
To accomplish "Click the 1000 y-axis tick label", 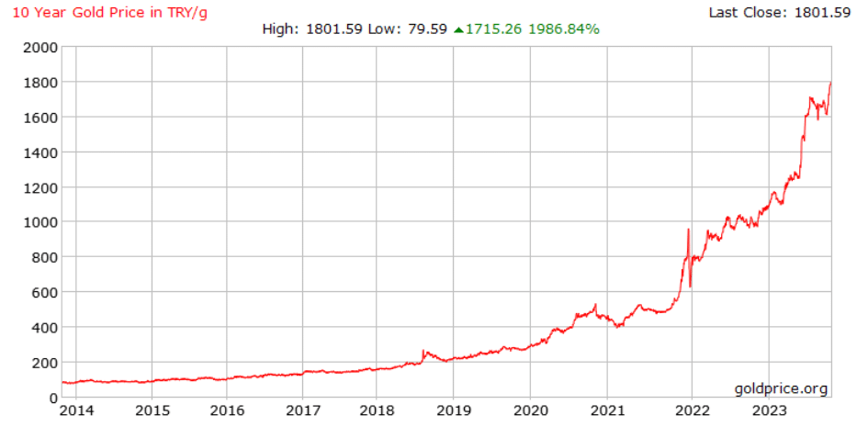I will pyautogui.click(x=39, y=222).
